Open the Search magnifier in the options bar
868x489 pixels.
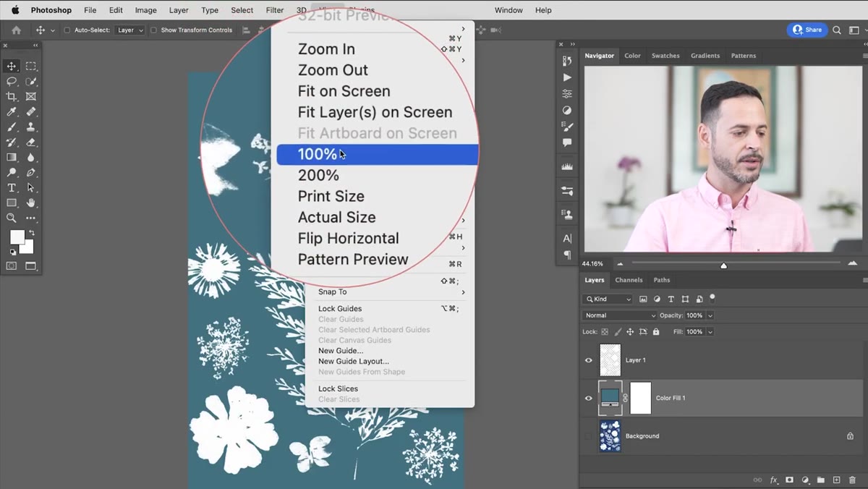837,30
